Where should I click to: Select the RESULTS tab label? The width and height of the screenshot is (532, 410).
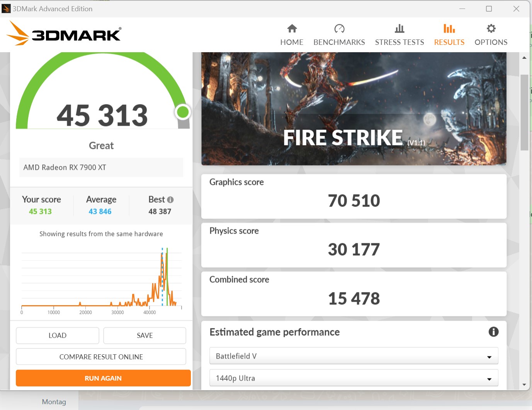tap(449, 42)
